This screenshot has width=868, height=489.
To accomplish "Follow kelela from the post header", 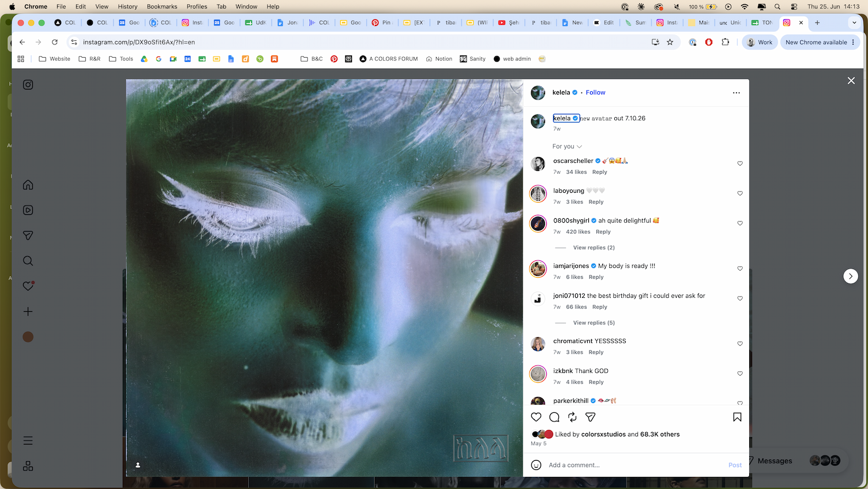I will point(596,92).
